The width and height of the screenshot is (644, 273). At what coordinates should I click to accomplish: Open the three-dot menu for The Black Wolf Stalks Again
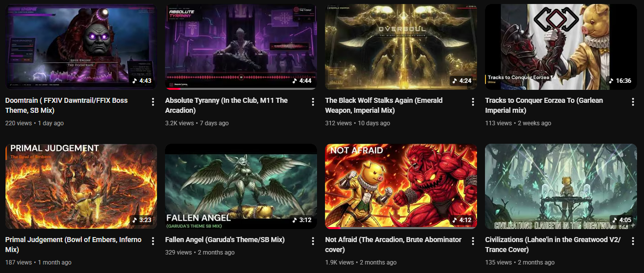click(x=473, y=102)
